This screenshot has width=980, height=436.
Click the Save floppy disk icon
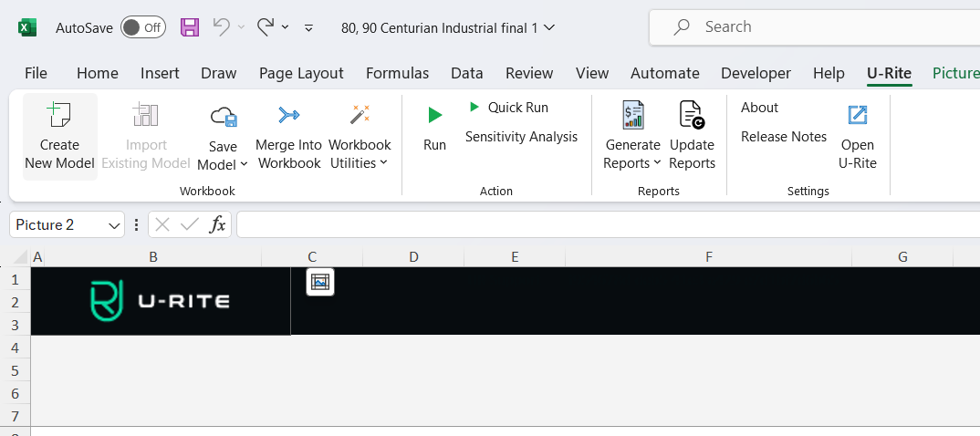[190, 27]
